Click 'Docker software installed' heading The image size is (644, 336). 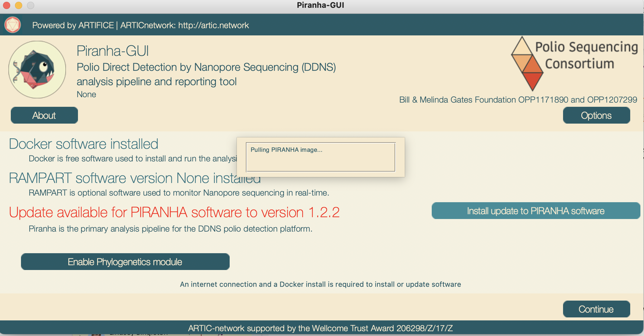[84, 144]
